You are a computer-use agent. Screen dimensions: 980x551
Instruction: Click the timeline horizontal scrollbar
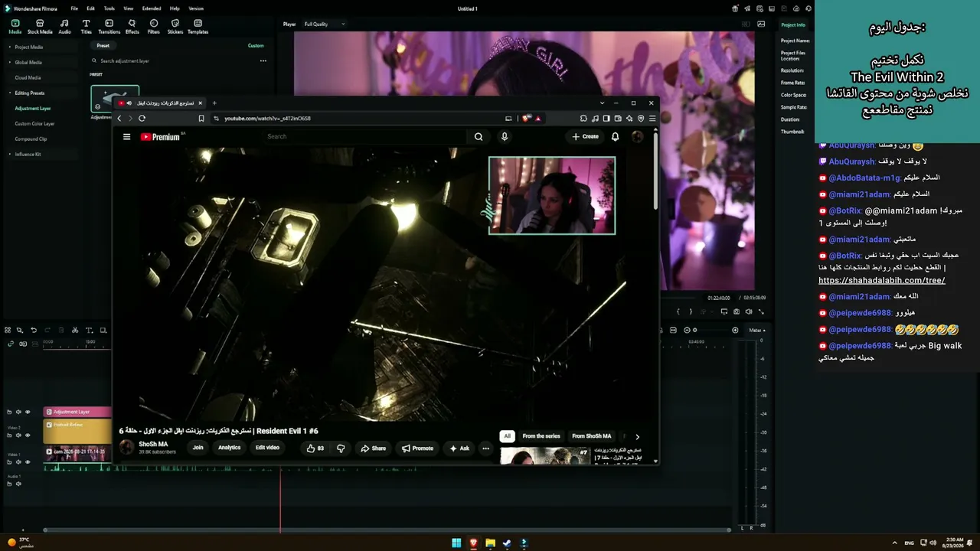(387, 530)
